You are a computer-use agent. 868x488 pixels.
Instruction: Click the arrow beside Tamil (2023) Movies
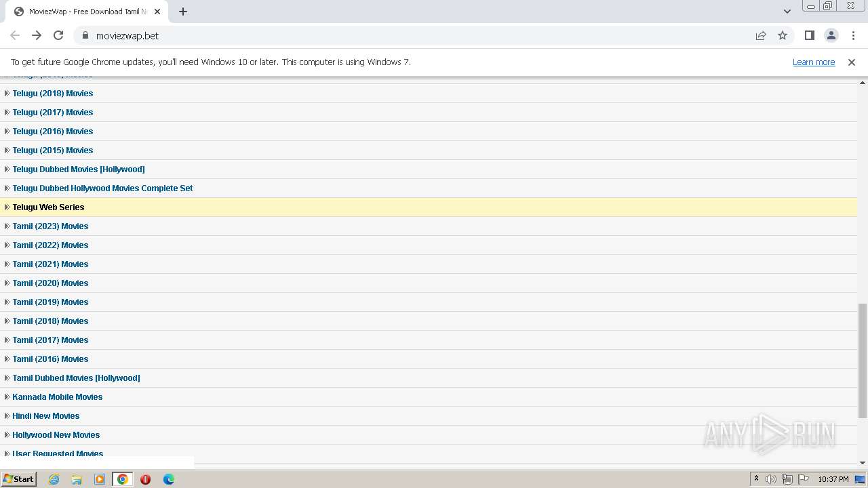pos(7,226)
